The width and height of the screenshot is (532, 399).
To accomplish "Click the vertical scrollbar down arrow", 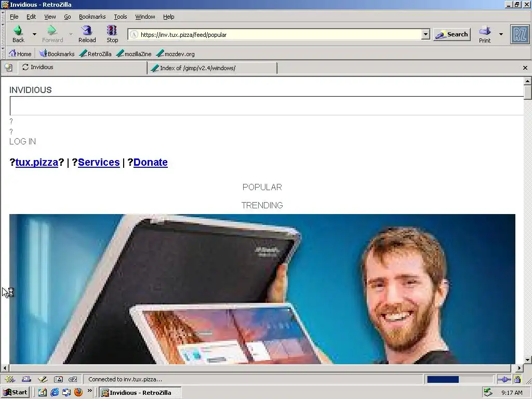I will point(527,360).
